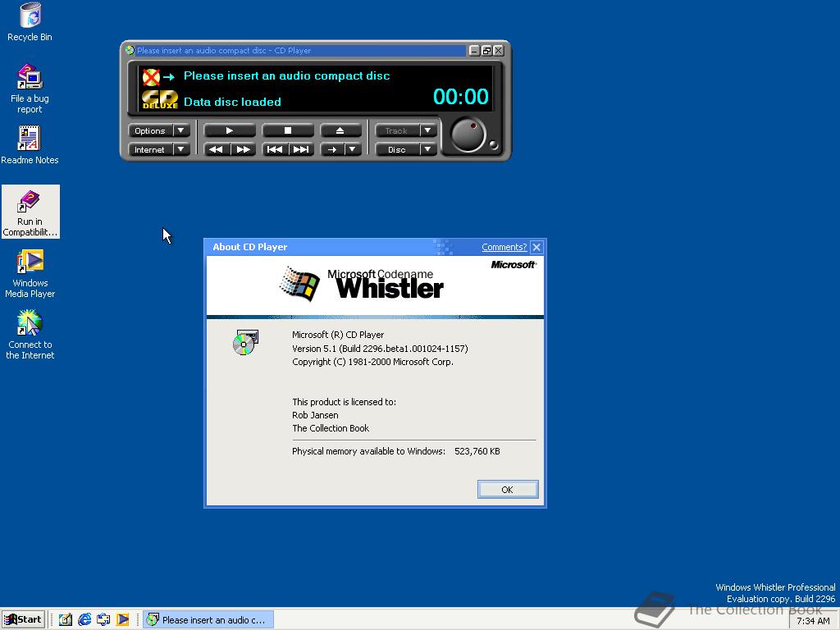840x630 pixels.
Task: Fast forward with double-right arrow button
Action: (x=243, y=149)
